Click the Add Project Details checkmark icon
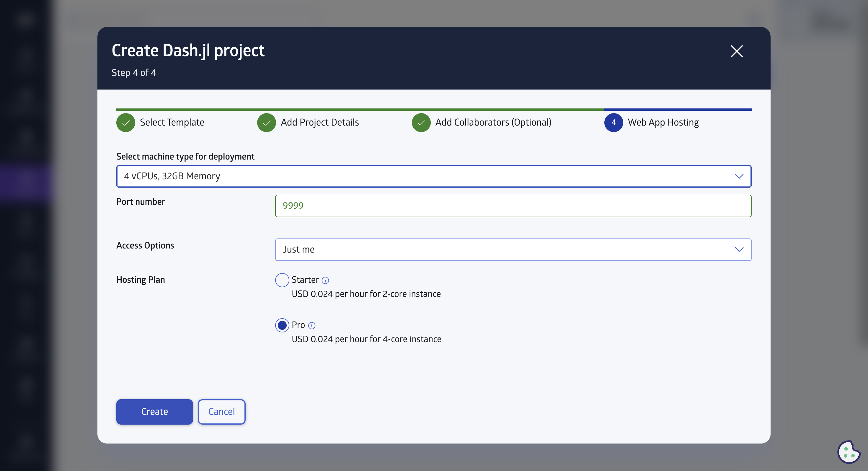Viewport: 868px width, 471px height. tap(267, 123)
